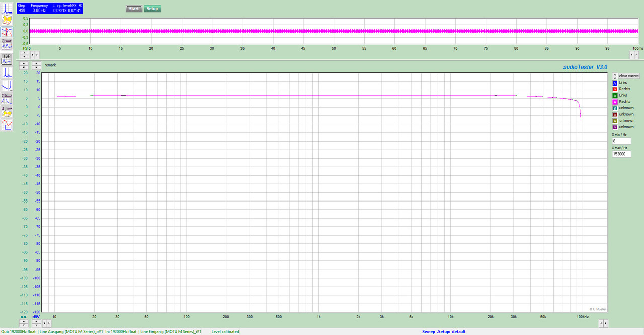Image resolution: width=644 pixels, height=335 pixels.
Task: Click the FS label on oscilloscope axis
Action: 25,48
